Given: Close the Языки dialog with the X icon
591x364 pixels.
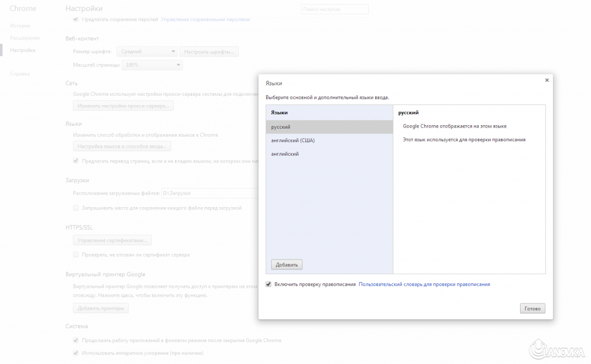Looking at the screenshot, I should tap(547, 81).
